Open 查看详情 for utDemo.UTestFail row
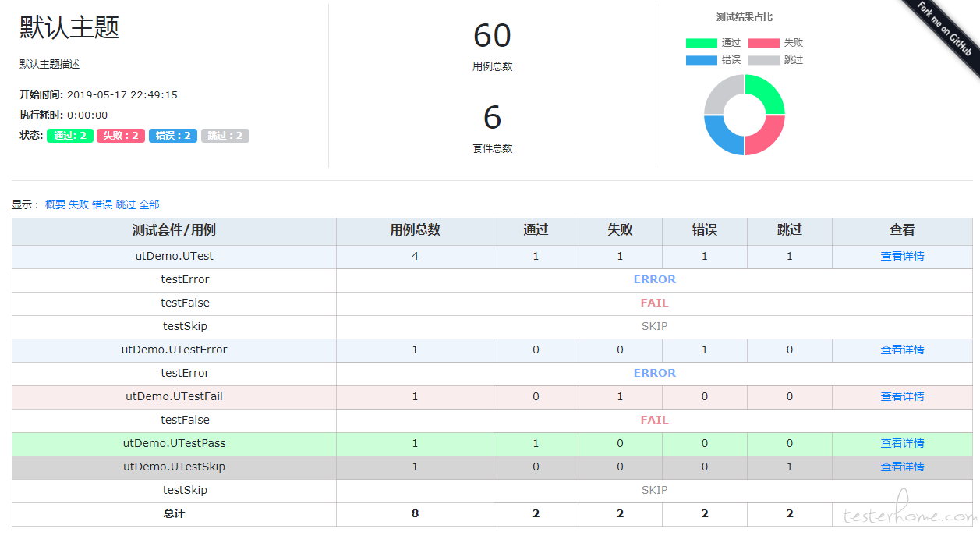The height and width of the screenshot is (536, 980). tap(902, 396)
